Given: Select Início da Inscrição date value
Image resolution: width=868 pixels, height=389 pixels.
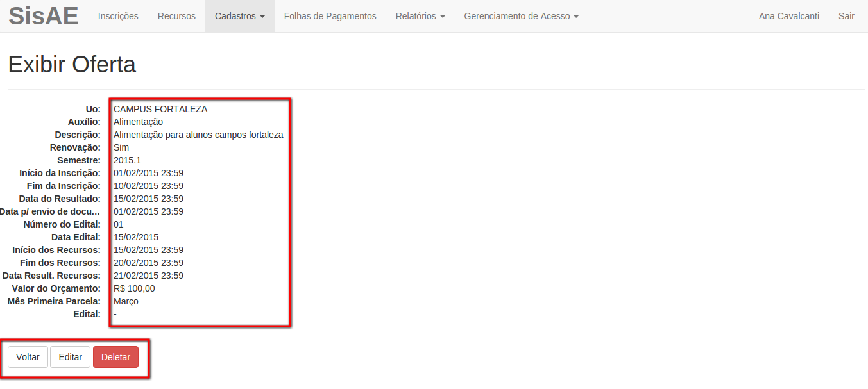Looking at the screenshot, I should pyautogui.click(x=148, y=173).
